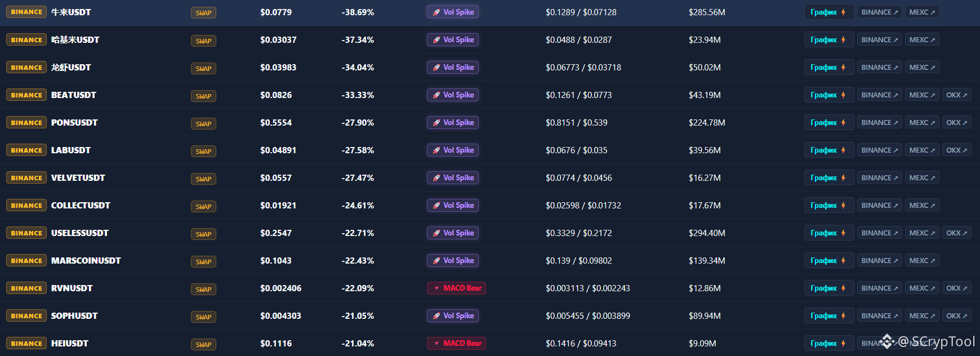The image size is (980, 356).
Task: Open the График chart for MARSCOINUSDT
Action: click(828, 261)
